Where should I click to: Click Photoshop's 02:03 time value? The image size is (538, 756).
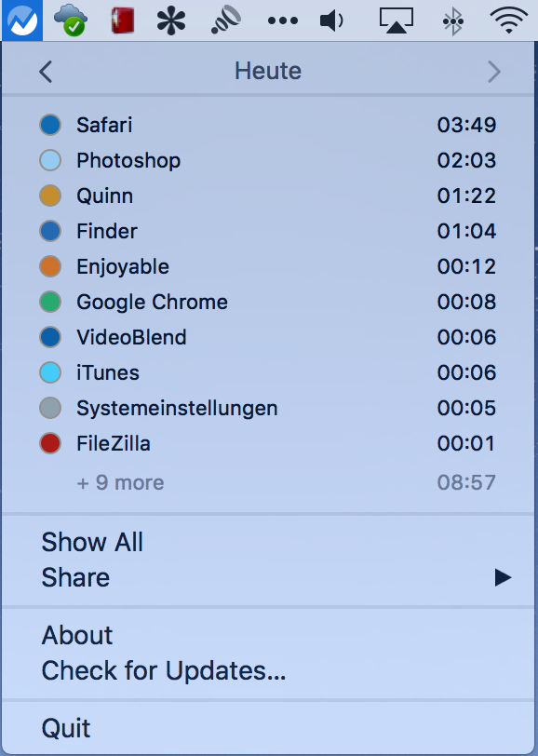[466, 160]
